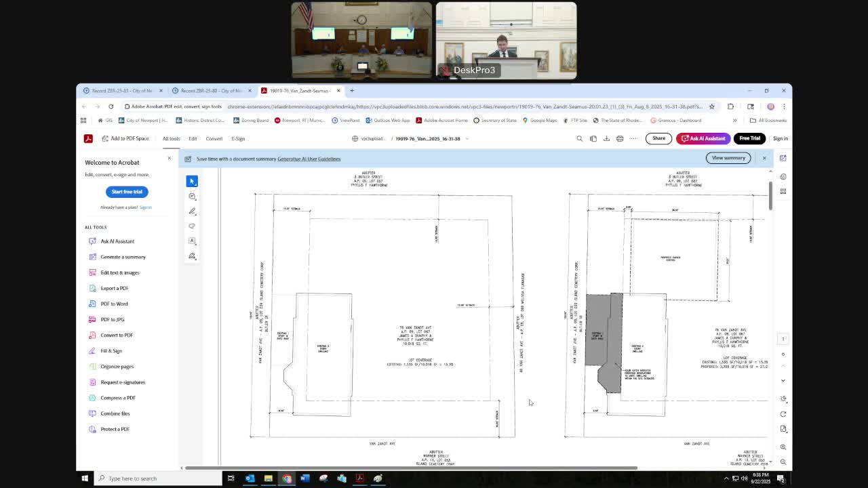Download the PDF file

[x=606, y=138]
